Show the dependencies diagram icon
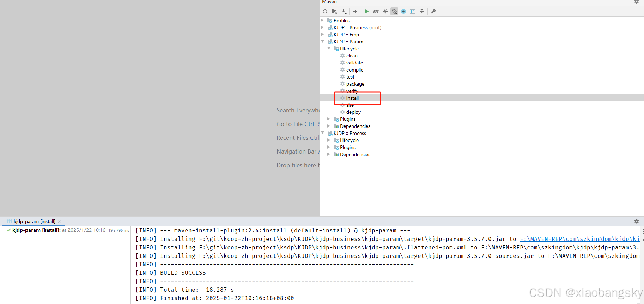Screen dimensions: 644x304 [x=413, y=11]
